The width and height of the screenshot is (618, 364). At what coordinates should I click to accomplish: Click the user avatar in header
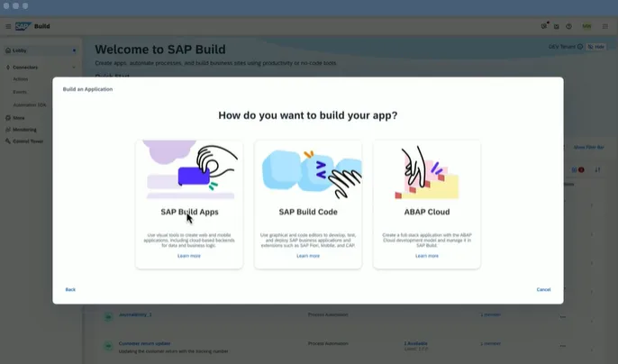587,27
